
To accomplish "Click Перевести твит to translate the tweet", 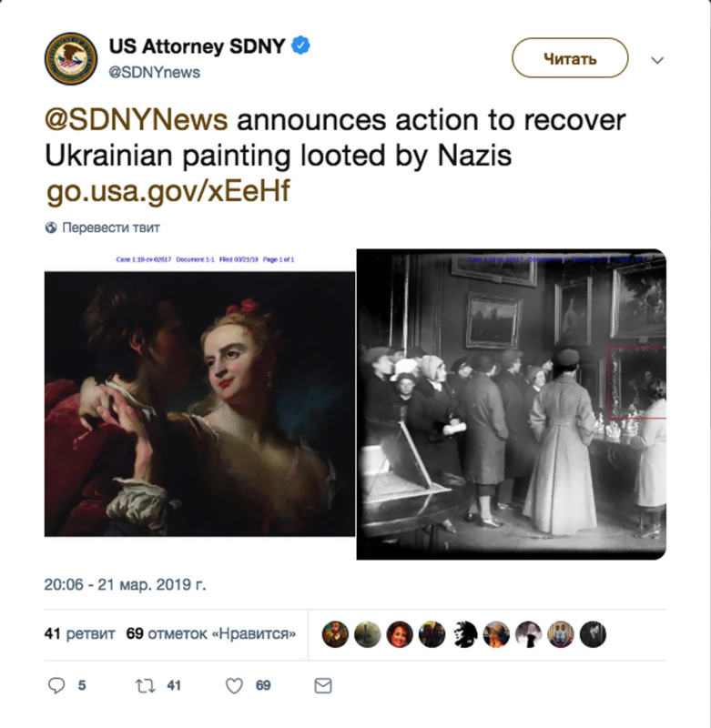I will click(110, 227).
